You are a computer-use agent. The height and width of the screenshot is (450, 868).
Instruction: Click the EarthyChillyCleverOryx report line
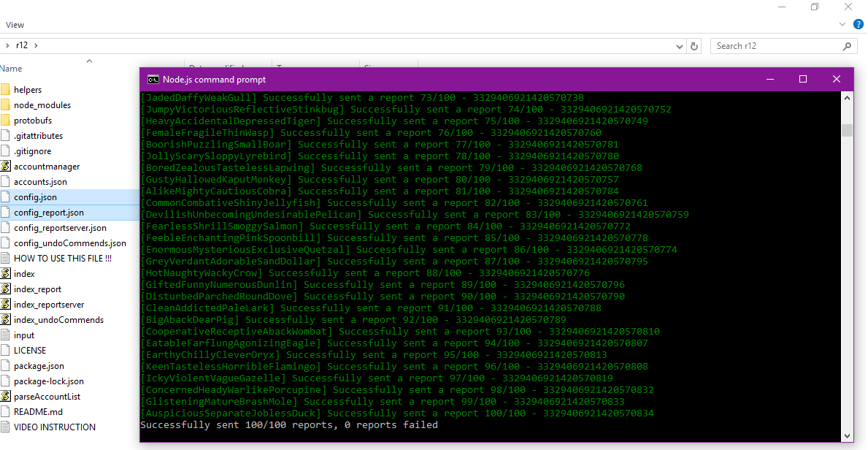(x=373, y=355)
